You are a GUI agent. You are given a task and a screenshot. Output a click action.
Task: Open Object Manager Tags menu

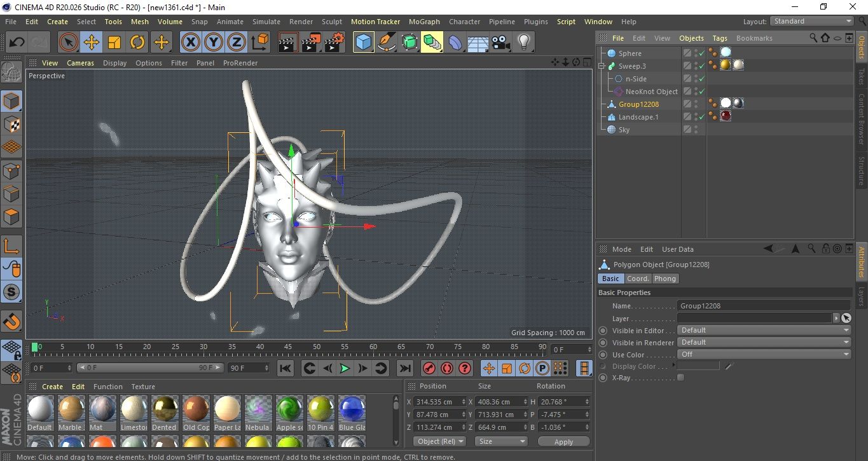coord(720,38)
